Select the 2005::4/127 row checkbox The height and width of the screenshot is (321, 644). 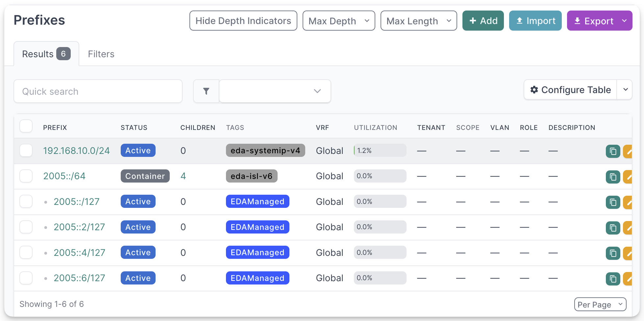(x=26, y=253)
